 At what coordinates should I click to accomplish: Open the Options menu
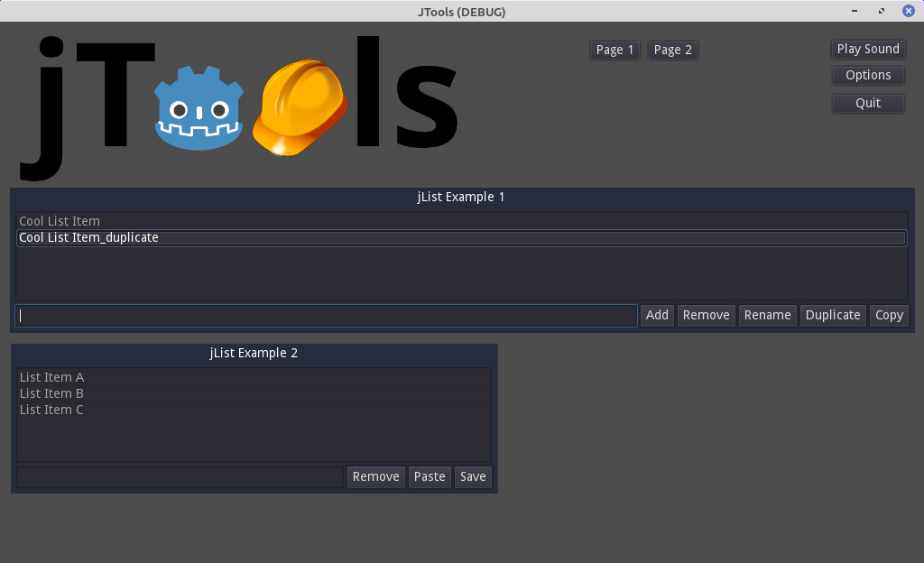[x=868, y=76]
